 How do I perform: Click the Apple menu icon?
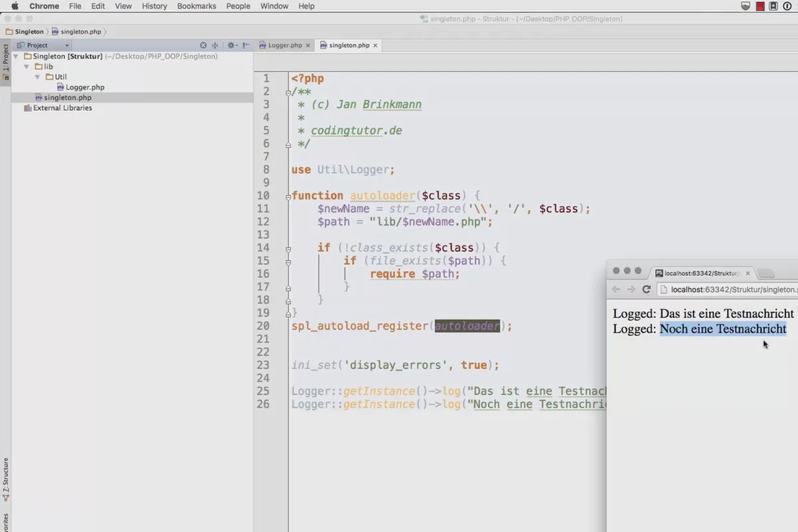coord(15,6)
